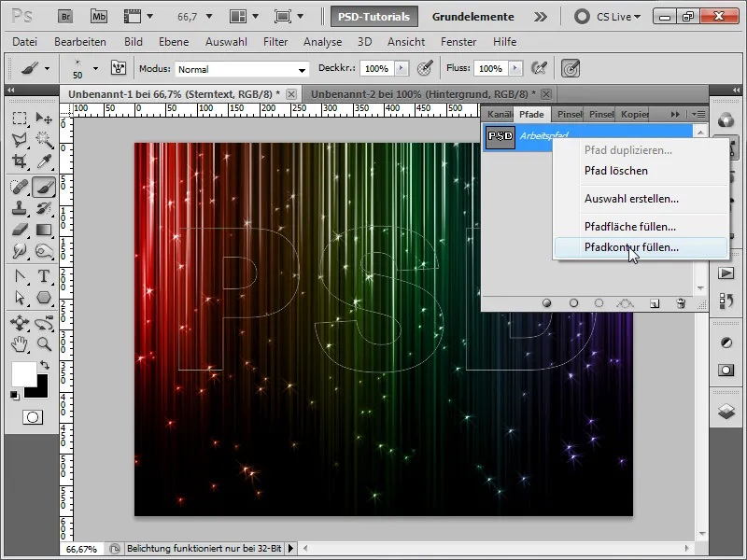Choose the Polygonal Lasso tool
The width and height of the screenshot is (747, 560).
point(20,139)
